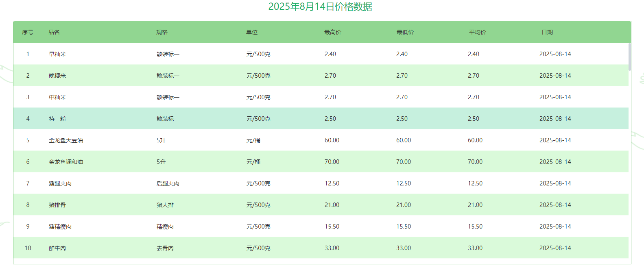The height and width of the screenshot is (268, 644).
Task: Click date 2025-08-14 in 鲜牛肉 row
Action: [x=555, y=248]
